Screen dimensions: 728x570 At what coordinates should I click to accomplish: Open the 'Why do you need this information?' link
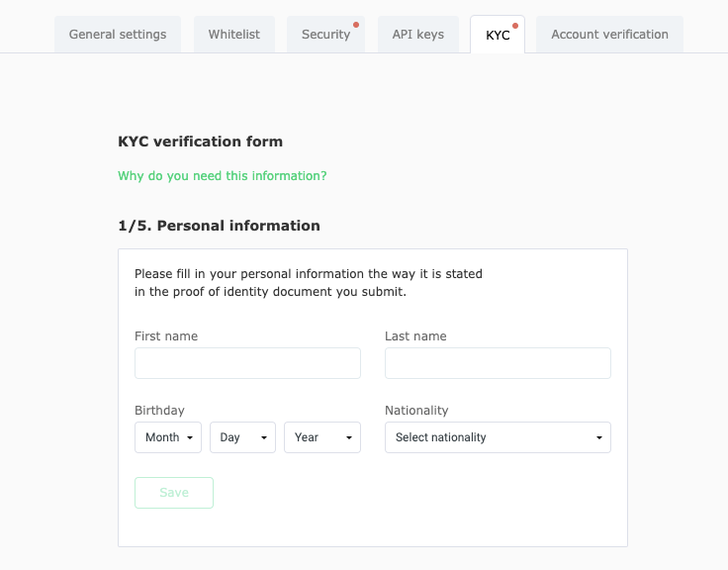point(223,175)
